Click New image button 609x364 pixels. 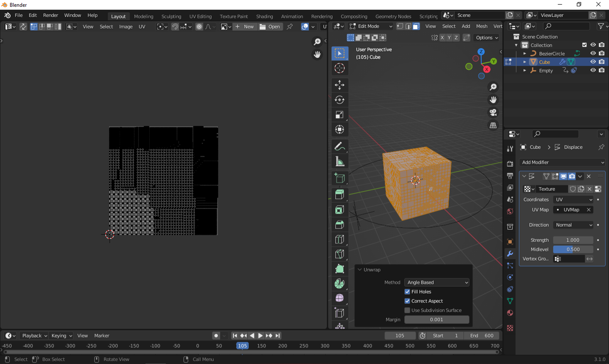(x=244, y=26)
